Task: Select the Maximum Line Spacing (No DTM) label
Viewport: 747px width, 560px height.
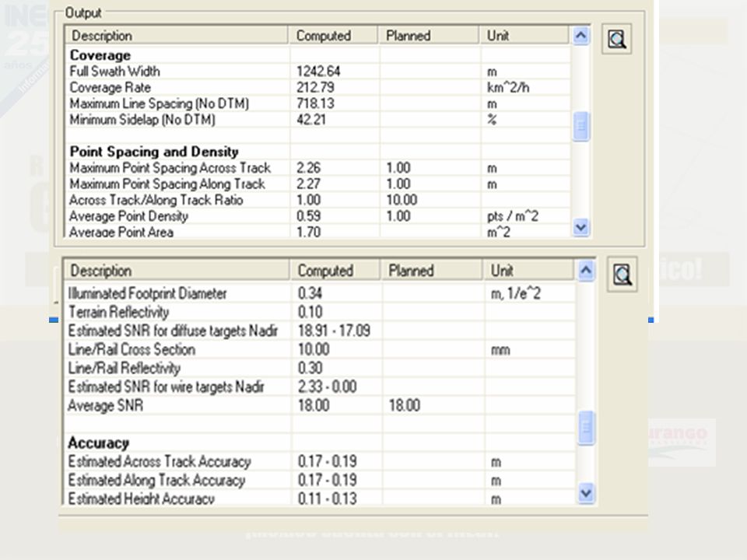Action: [159, 103]
